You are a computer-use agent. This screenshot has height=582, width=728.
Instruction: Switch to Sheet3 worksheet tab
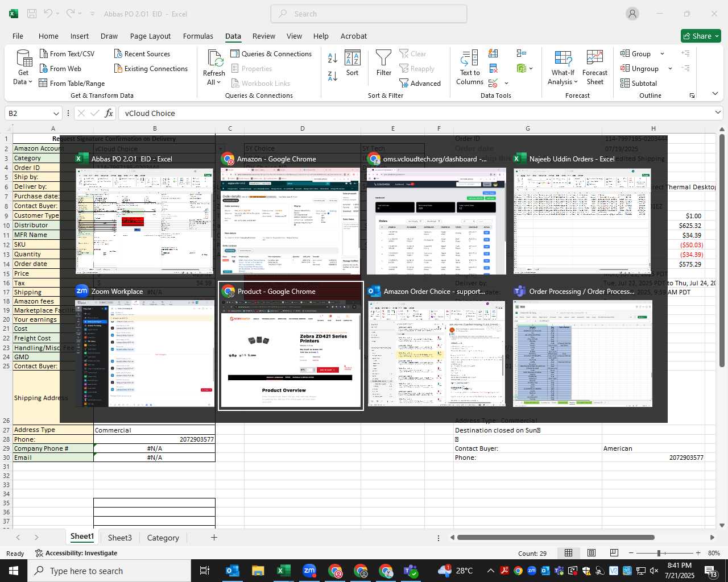(119, 537)
